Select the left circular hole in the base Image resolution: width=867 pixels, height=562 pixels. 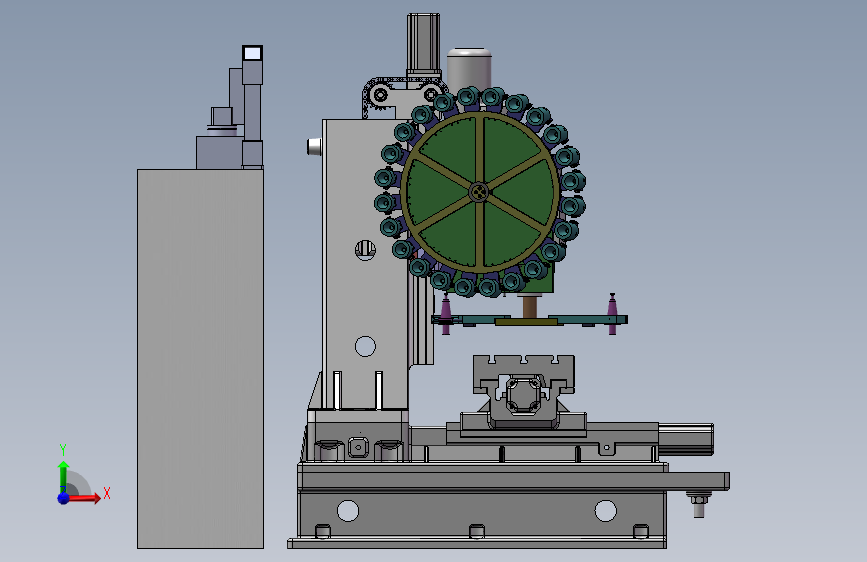[348, 511]
